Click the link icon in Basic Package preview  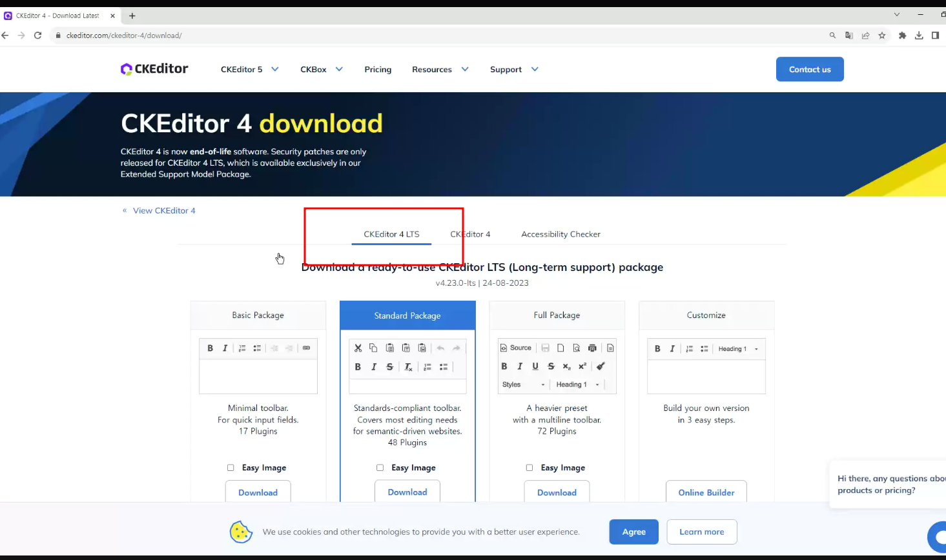point(306,348)
